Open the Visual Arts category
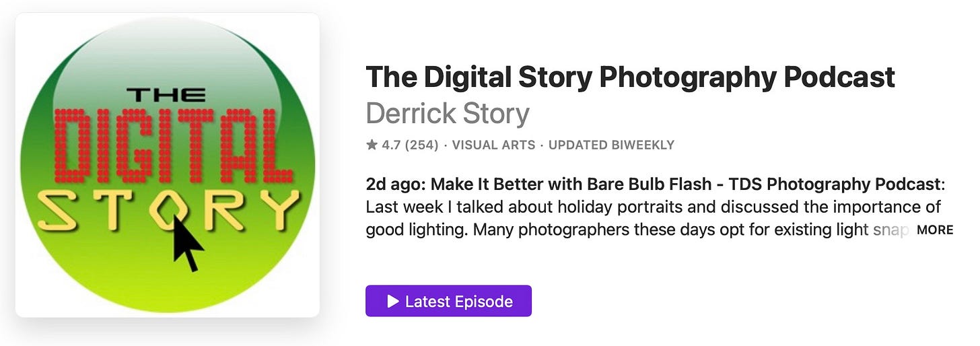980x346 pixels. tap(493, 145)
